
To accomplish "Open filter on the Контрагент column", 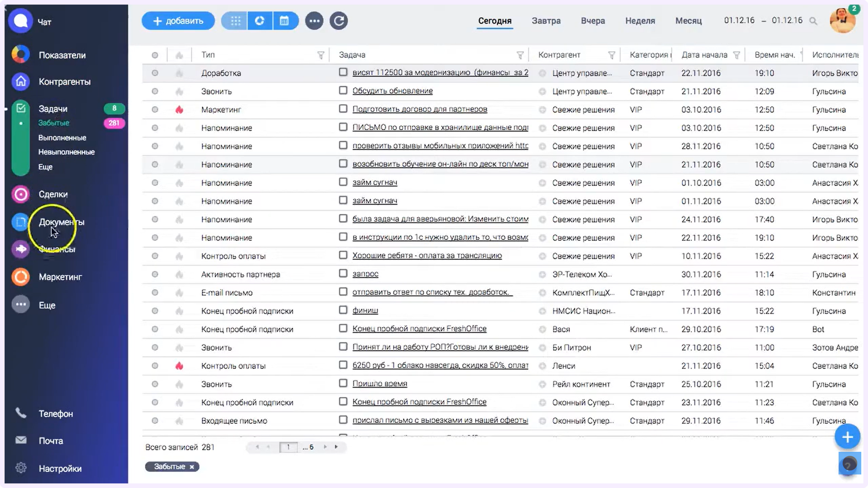I will coord(612,55).
